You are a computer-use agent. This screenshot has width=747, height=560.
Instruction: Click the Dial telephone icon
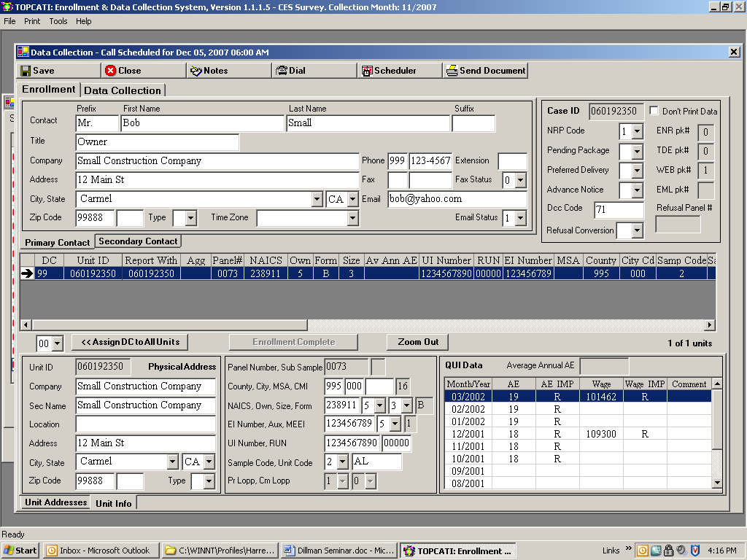click(x=281, y=71)
